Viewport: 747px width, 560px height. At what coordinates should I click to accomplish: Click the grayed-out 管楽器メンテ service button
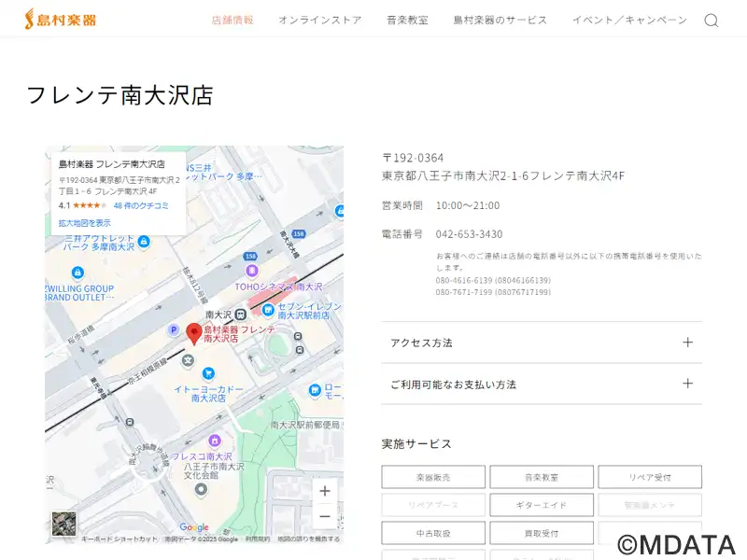(x=650, y=505)
